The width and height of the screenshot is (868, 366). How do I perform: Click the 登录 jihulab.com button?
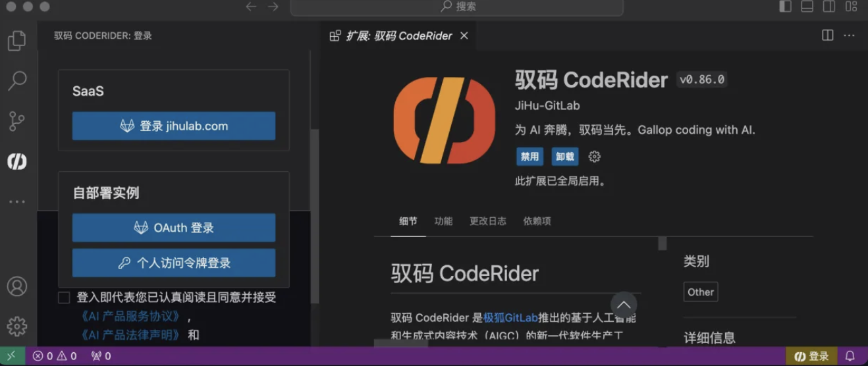[174, 126]
